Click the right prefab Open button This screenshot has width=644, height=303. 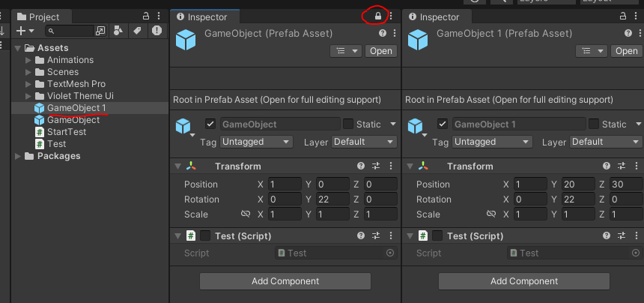(626, 51)
